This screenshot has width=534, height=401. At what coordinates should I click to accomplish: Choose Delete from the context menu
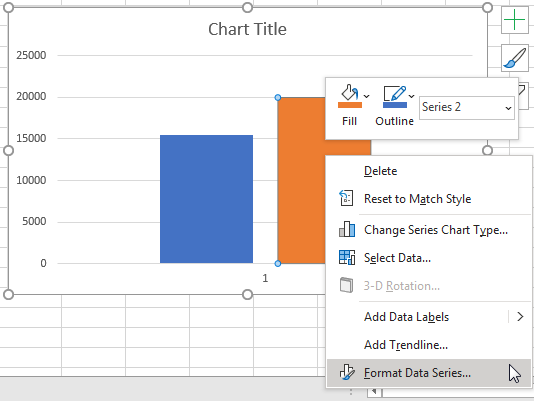[x=380, y=171]
